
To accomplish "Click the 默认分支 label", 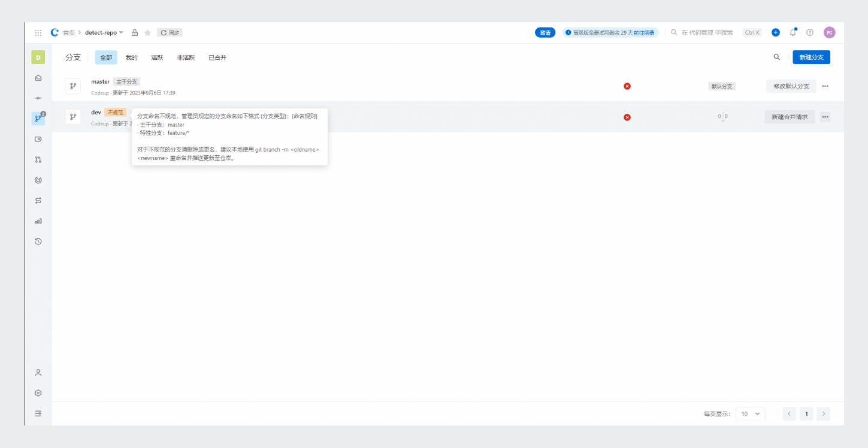I will coord(722,86).
